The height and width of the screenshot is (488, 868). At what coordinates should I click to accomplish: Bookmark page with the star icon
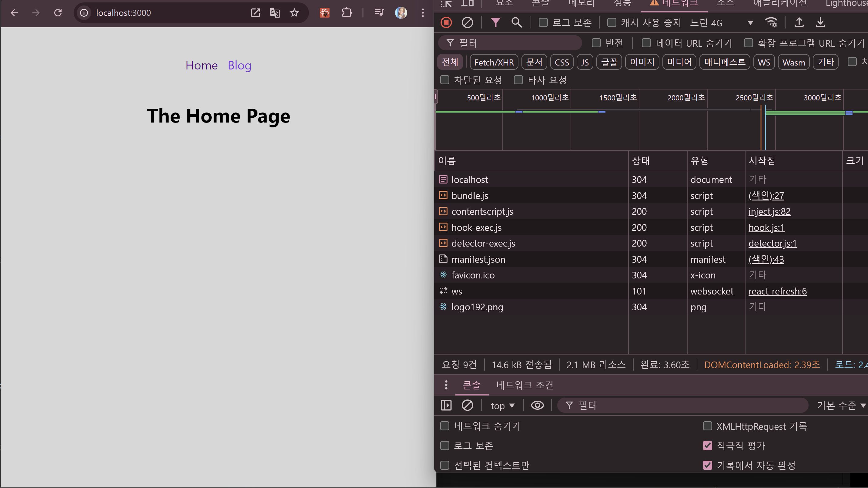pyautogui.click(x=294, y=13)
